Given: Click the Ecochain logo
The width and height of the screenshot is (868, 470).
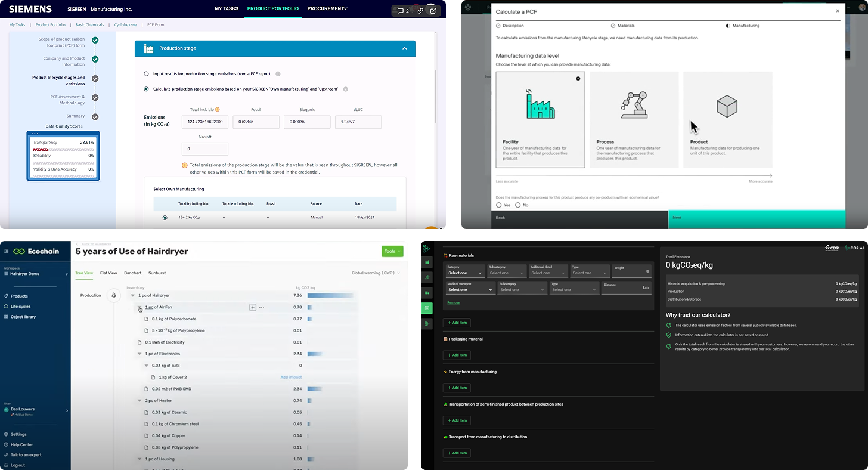Looking at the screenshot, I should click(x=36, y=251).
